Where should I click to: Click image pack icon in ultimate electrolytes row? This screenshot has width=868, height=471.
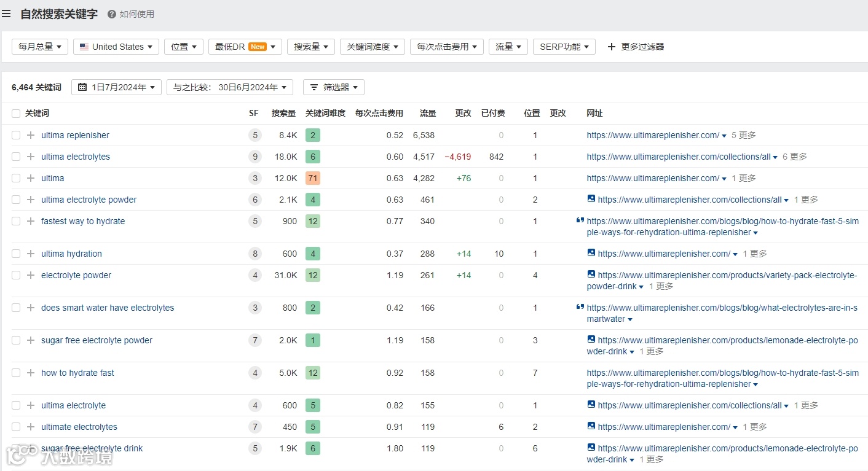coord(591,426)
